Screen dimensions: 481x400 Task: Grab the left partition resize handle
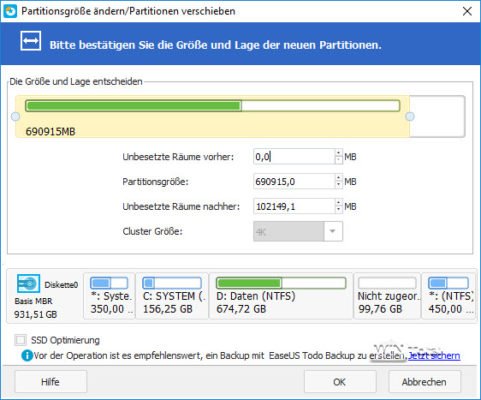tap(15, 116)
